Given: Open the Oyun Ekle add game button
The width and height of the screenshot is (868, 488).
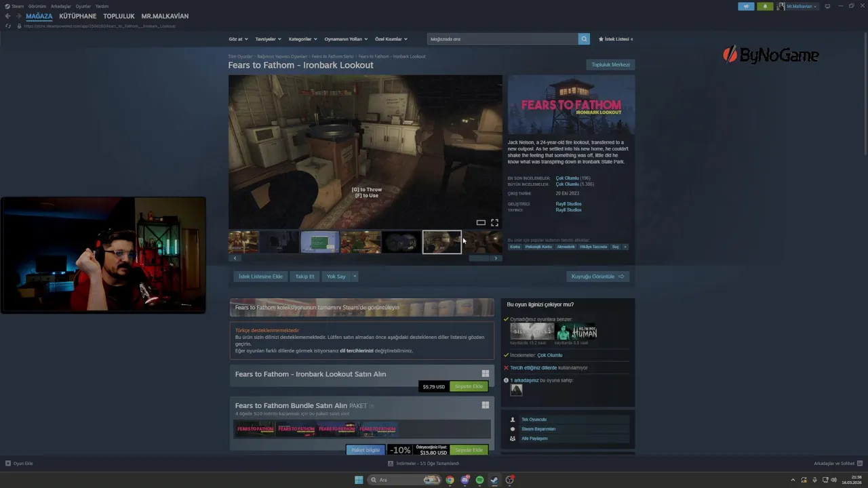Looking at the screenshot, I should tap(19, 464).
